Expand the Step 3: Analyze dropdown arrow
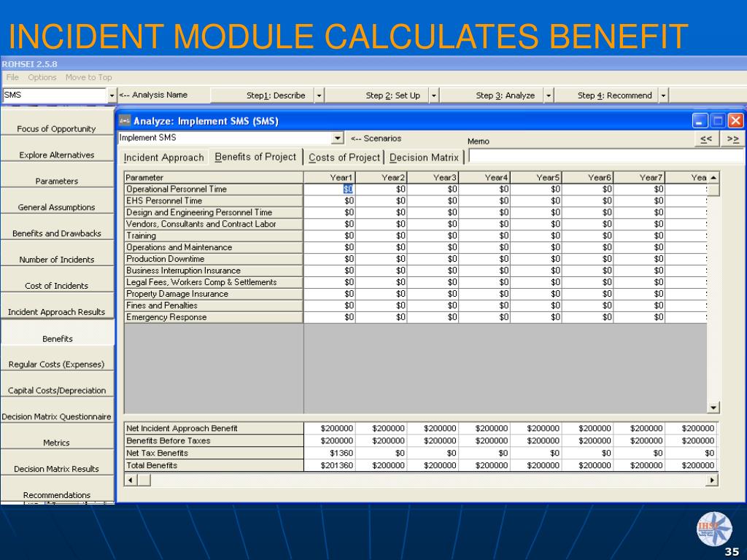This screenshot has width=747, height=560. pyautogui.click(x=549, y=96)
